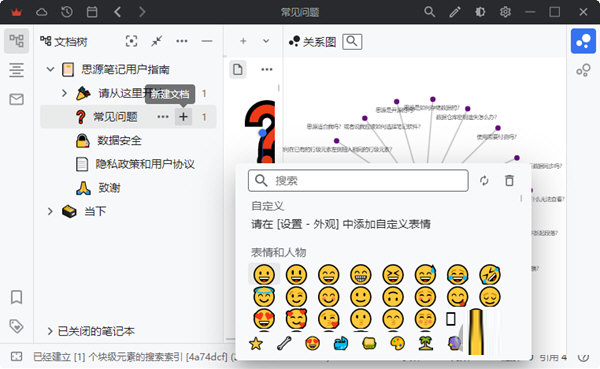Expand the 请从这里开始 document
The width and height of the screenshot is (600, 369).
(64, 93)
